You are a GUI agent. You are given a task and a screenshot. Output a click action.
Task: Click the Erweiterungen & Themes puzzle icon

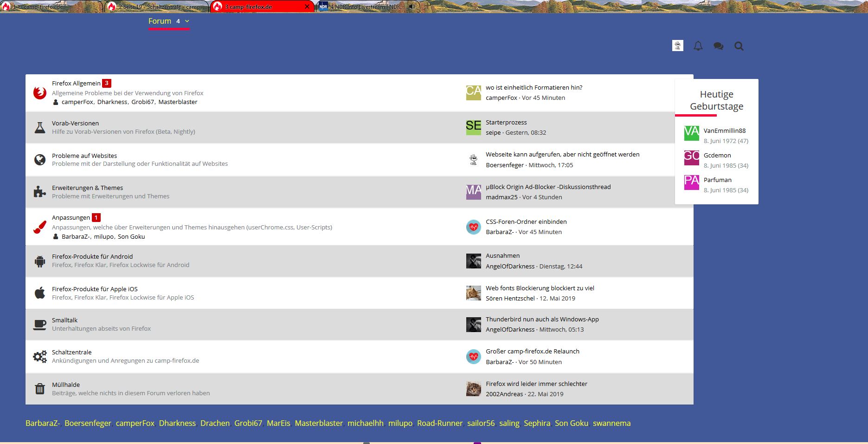coord(40,192)
